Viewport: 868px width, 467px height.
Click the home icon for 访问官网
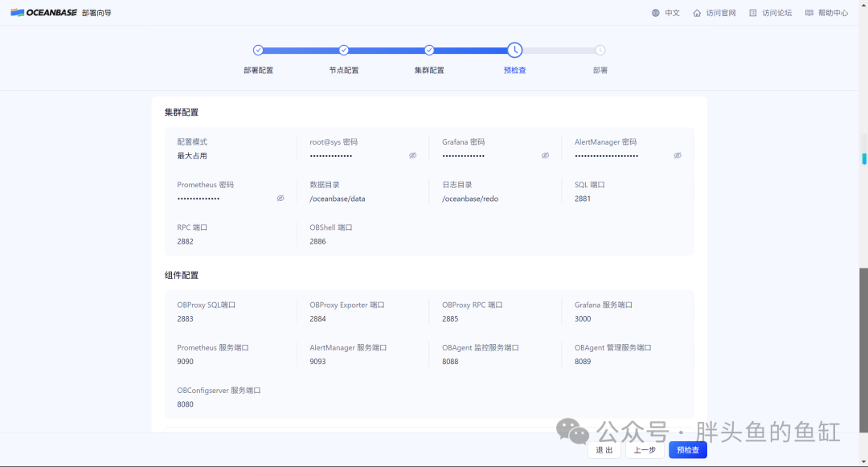(697, 13)
